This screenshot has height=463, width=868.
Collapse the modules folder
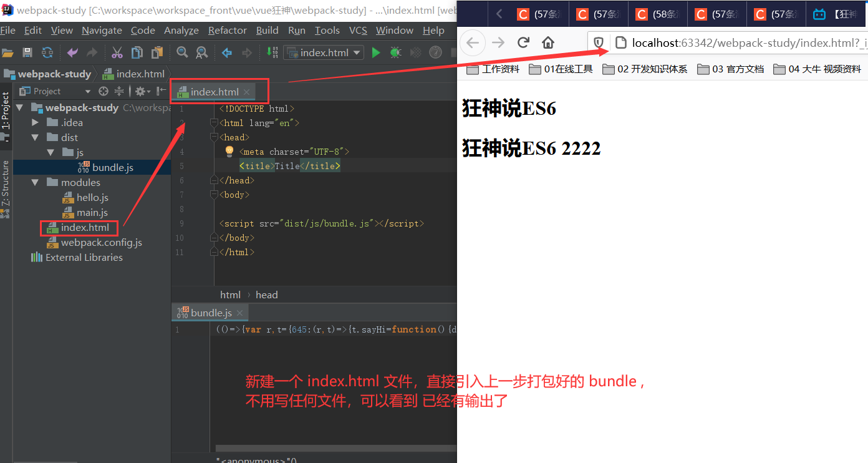[36, 182]
